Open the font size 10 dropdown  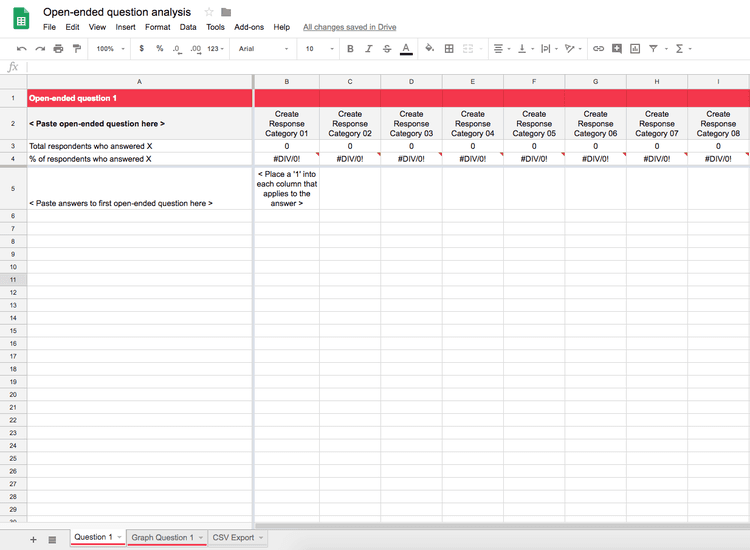click(319, 49)
